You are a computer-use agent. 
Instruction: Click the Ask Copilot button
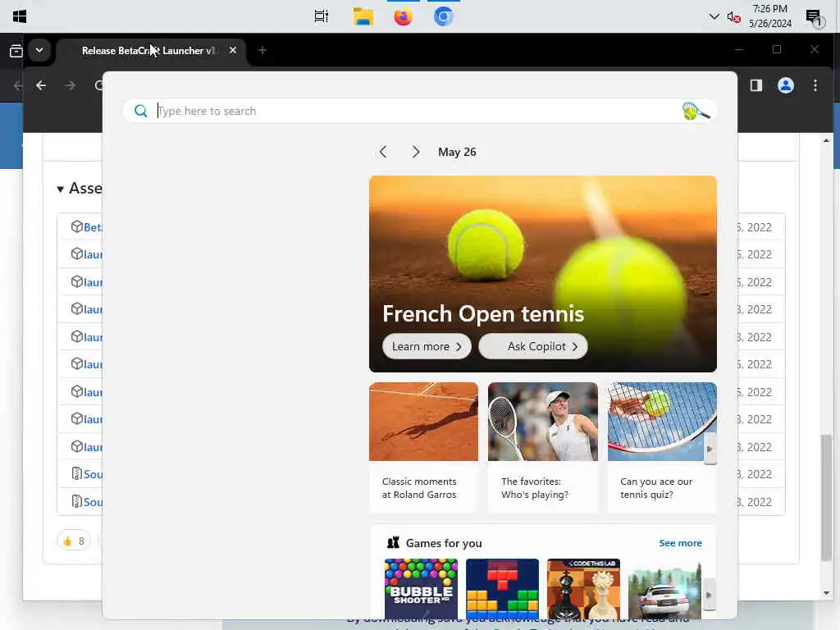pyautogui.click(x=532, y=347)
